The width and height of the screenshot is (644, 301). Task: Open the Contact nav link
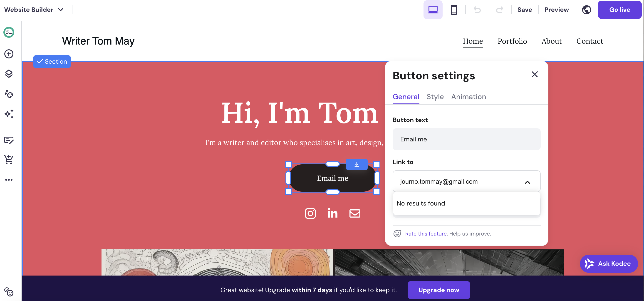[x=590, y=41]
